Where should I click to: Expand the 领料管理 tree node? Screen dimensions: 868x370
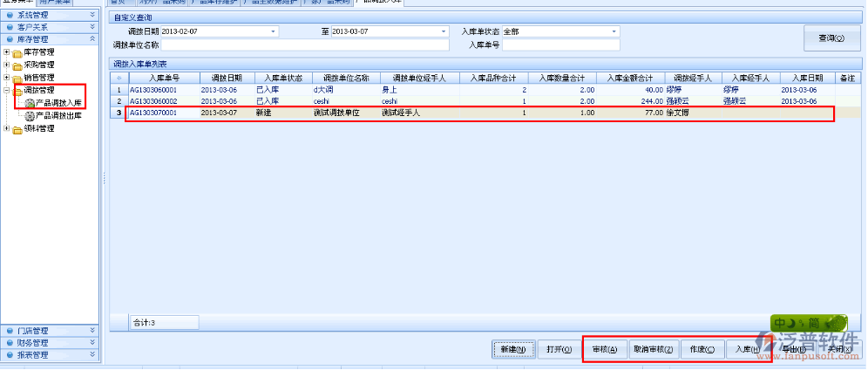click(x=7, y=129)
